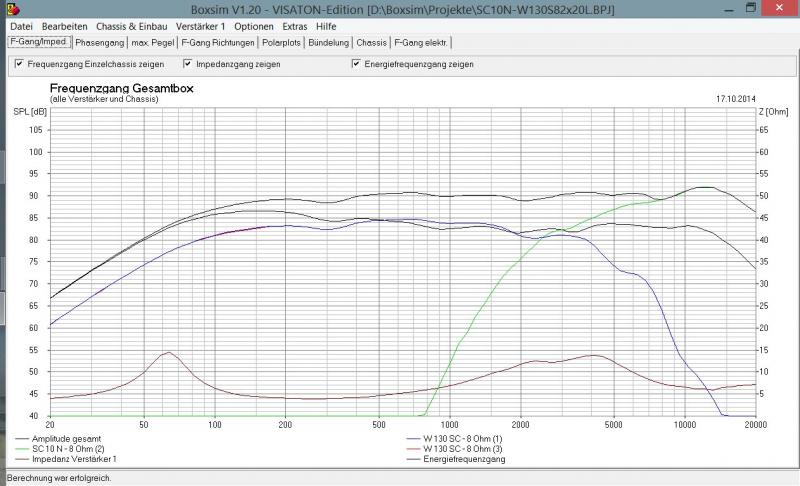Open the F-Gang Richtungen tab
This screenshot has width=800, height=486.
pos(218,43)
